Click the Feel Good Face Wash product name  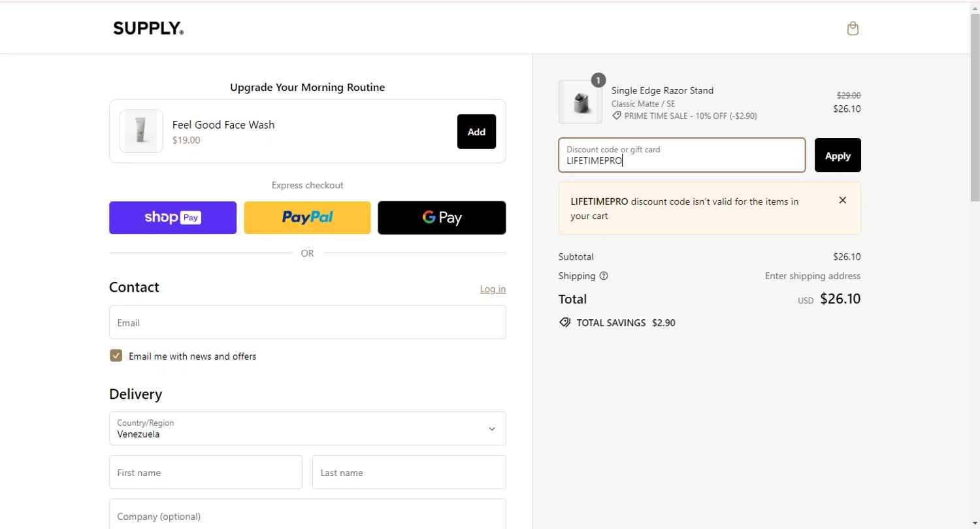(223, 125)
